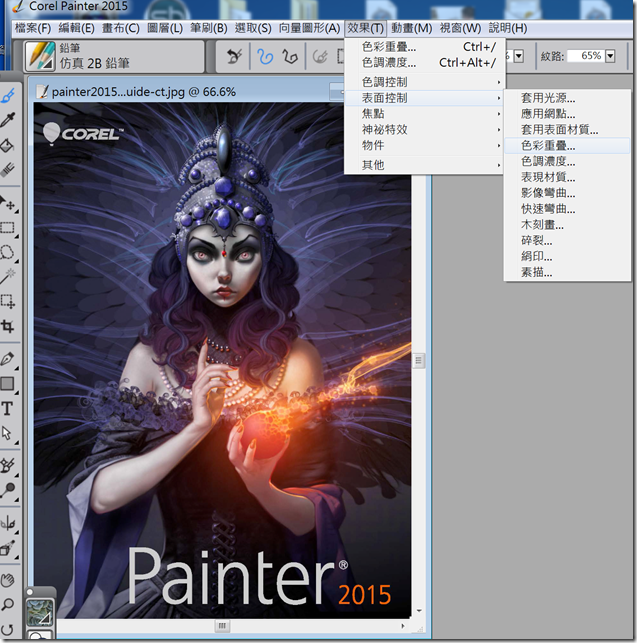
Task: Expand the 焦點 submenu
Action: [x=425, y=114]
